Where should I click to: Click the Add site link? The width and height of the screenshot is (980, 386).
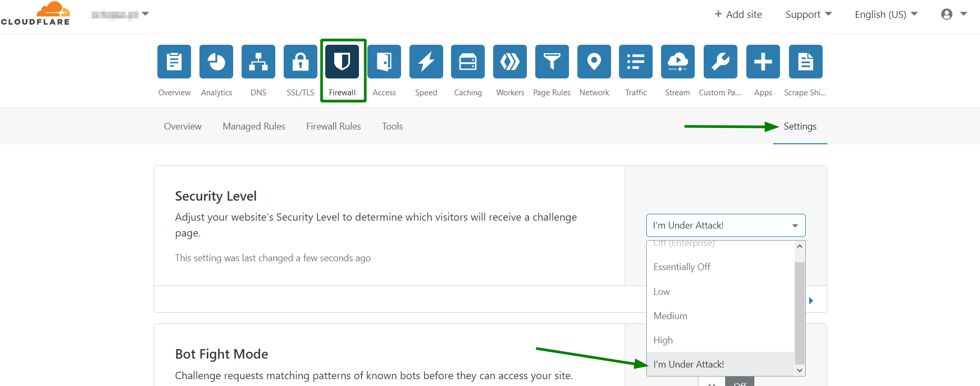[x=738, y=14]
